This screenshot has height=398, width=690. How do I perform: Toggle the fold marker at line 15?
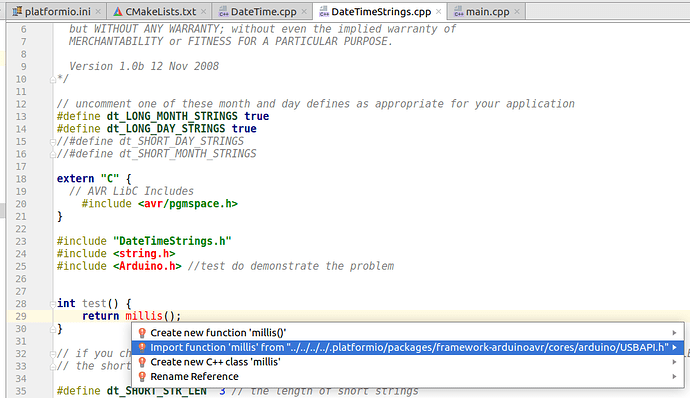[x=53, y=142]
